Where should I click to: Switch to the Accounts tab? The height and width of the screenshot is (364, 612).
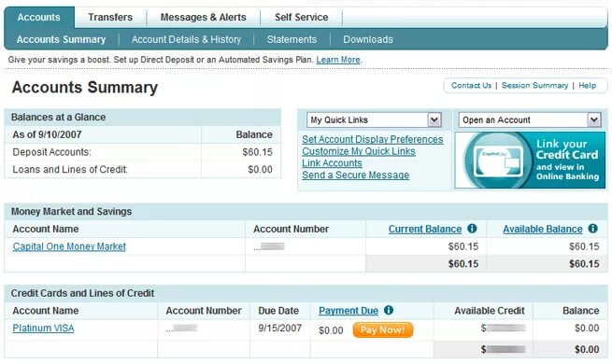(39, 17)
